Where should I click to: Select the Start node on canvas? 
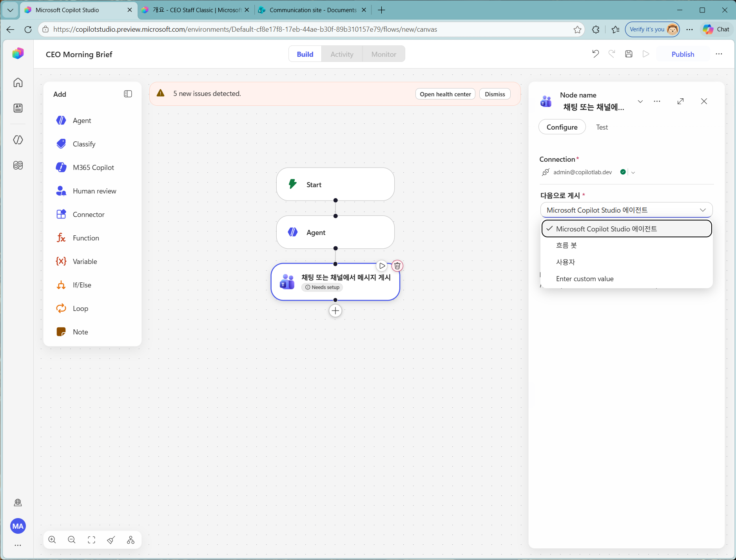click(335, 184)
